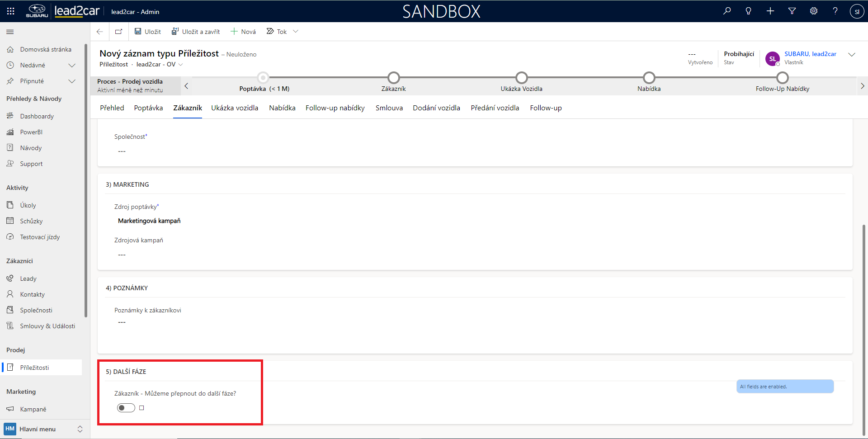Switch to the Poptávka tab
868x439 pixels.
tap(148, 108)
